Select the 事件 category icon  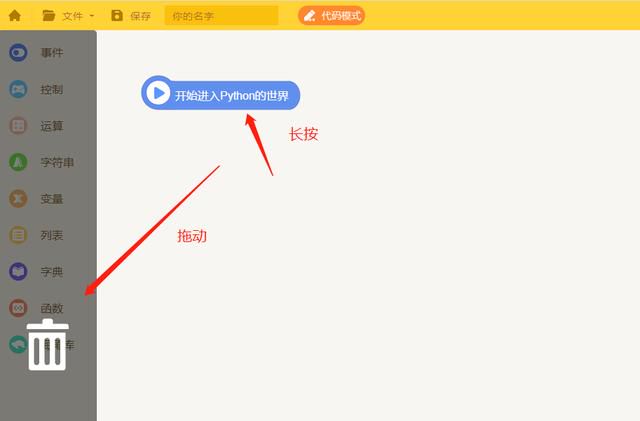18,53
